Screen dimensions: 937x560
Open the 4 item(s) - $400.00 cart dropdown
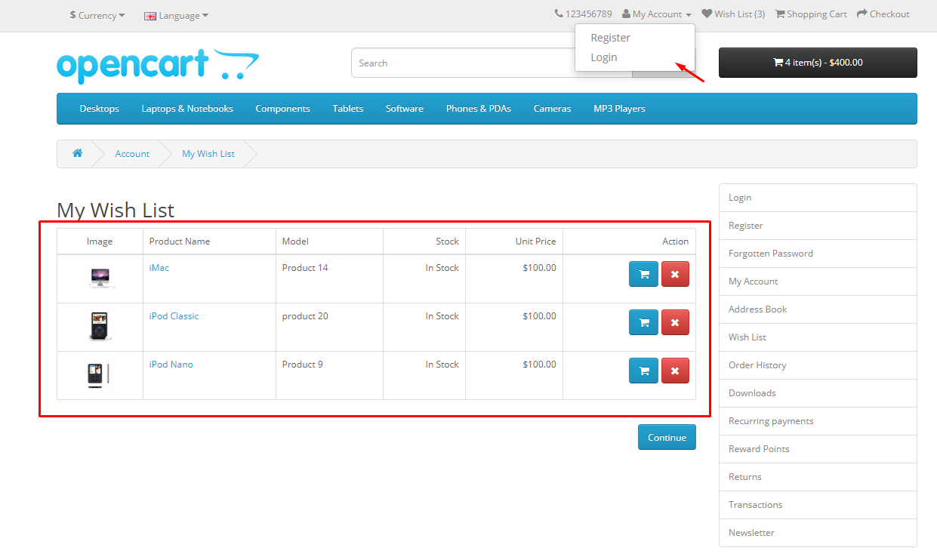(x=818, y=63)
